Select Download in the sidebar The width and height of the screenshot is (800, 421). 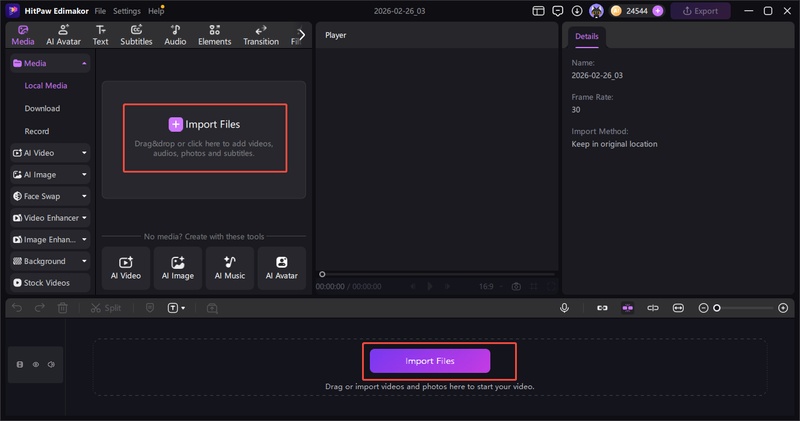42,109
